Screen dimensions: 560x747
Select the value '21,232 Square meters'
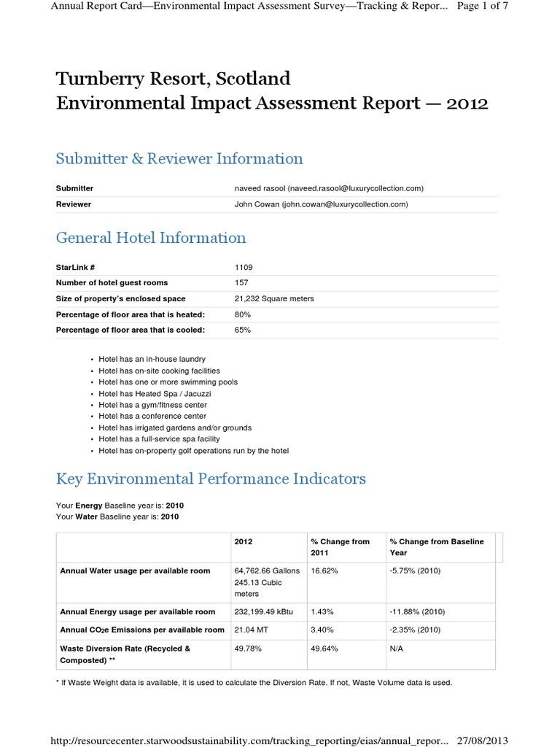(274, 298)
